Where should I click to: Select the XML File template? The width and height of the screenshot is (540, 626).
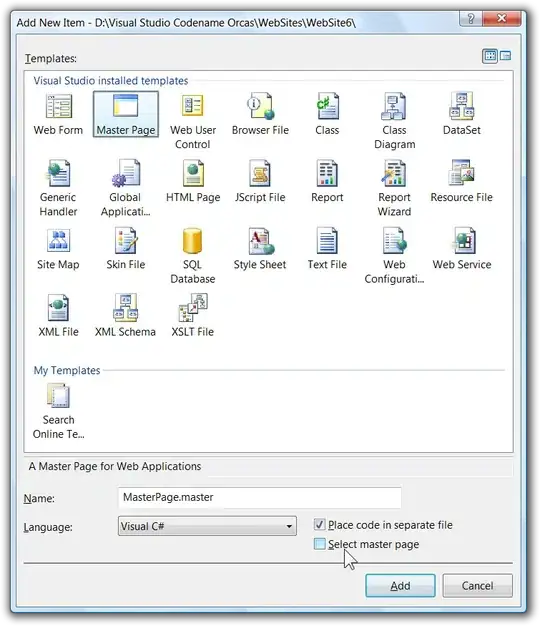(58, 308)
